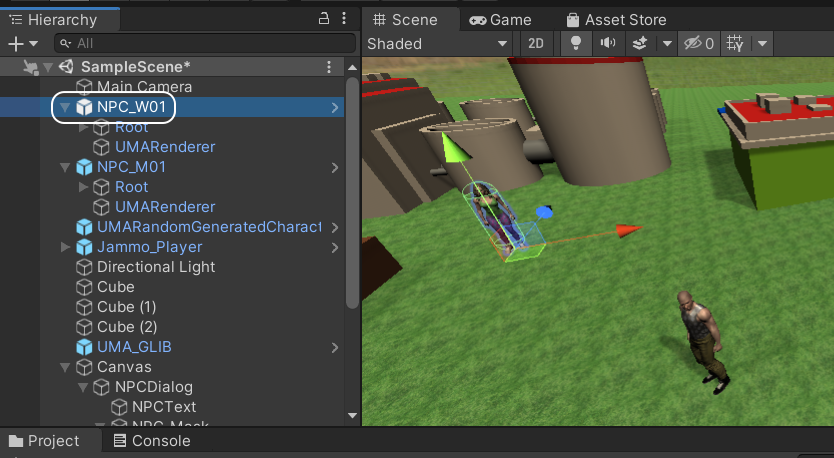The image size is (834, 458).
Task: Toggle scene grid visibility icon
Action: [x=735, y=44]
